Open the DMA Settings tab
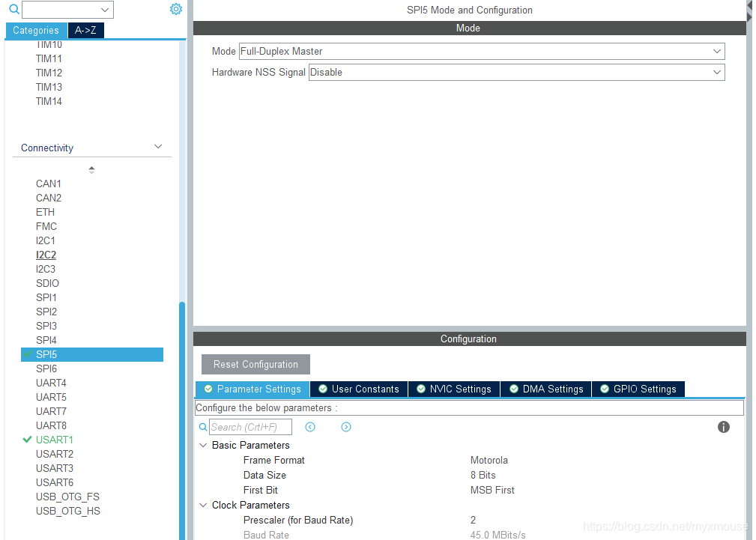The width and height of the screenshot is (756, 540). (x=545, y=389)
